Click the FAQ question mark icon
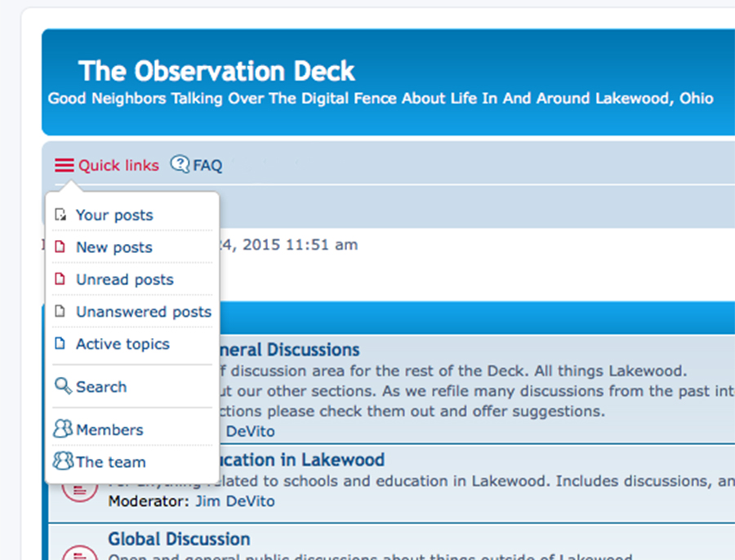 click(180, 165)
